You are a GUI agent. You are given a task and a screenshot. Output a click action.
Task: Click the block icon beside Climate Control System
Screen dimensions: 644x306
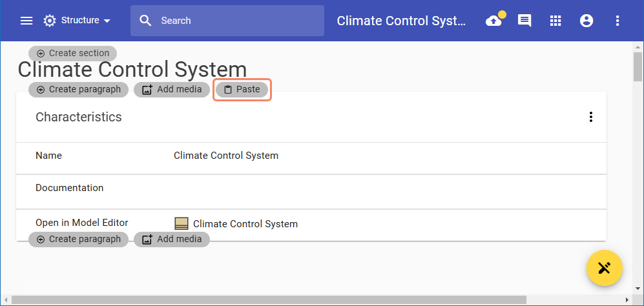182,224
